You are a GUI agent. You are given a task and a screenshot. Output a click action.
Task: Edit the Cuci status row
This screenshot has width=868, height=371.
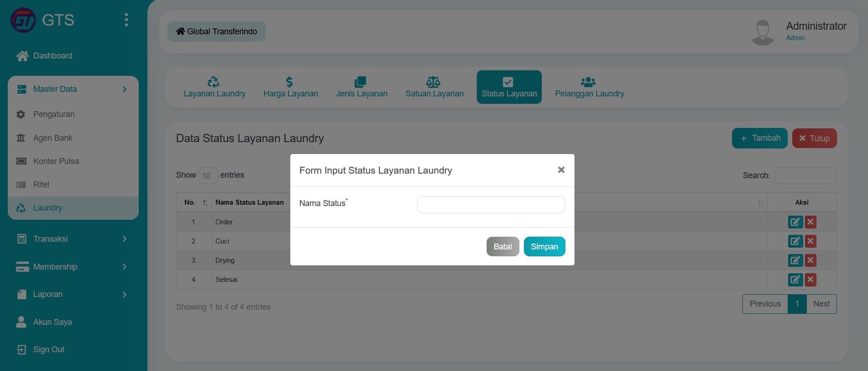pyautogui.click(x=795, y=241)
